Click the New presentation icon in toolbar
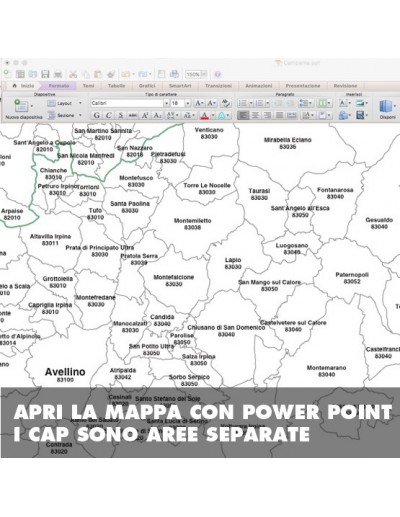This screenshot has height=517, width=400. (7, 74)
